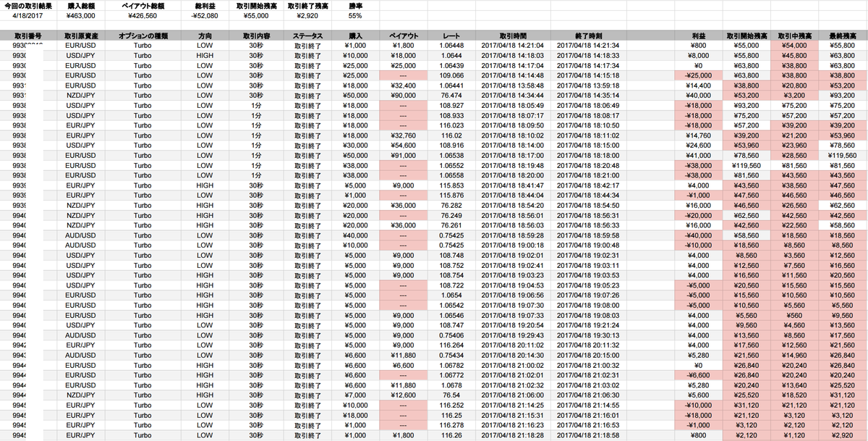Click the rate cell 1.06538
Viewport: 868px width, 441px height.
(451, 155)
